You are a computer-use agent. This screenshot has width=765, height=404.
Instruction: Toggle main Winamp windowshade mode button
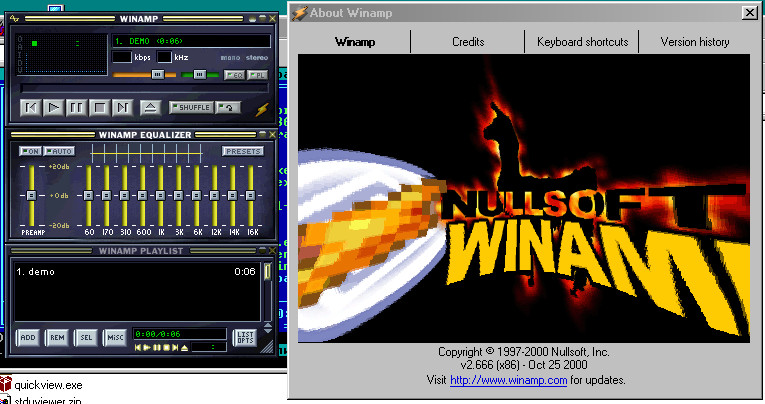(262, 19)
